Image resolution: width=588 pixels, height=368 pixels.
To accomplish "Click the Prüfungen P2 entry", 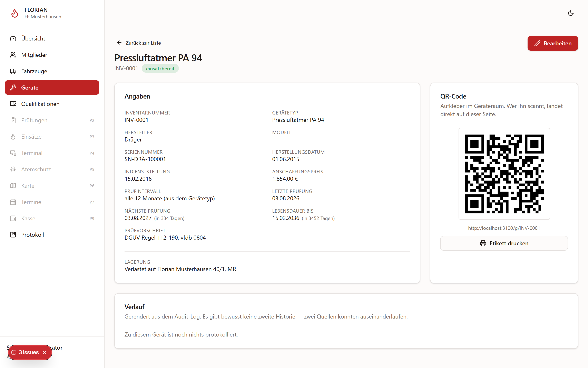I will (x=52, y=120).
